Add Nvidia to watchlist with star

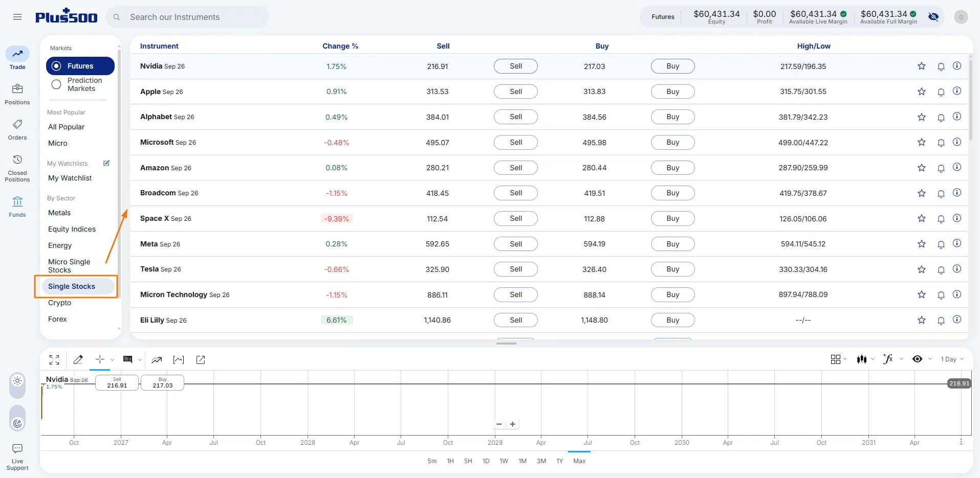tap(922, 66)
